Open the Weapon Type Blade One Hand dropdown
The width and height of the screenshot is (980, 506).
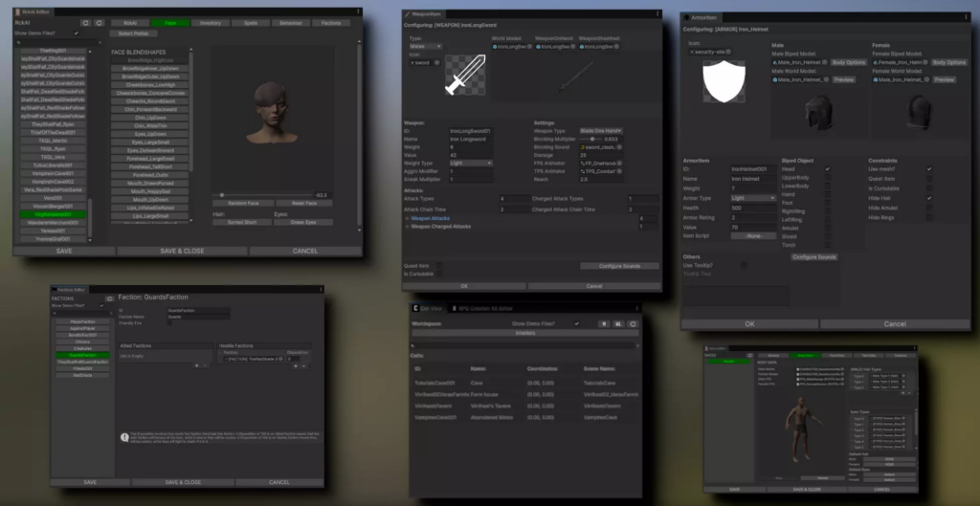[601, 130]
